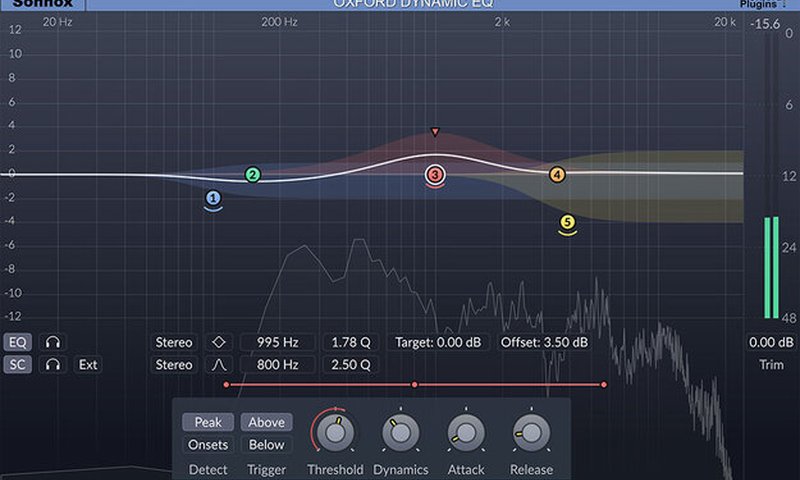This screenshot has height=480, width=800.
Task: Set trigger to Below
Action: click(266, 445)
